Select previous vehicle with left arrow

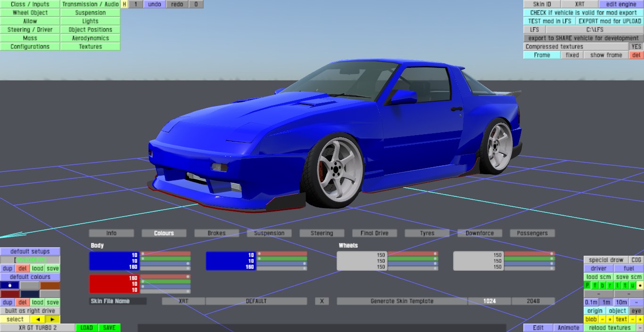click(38, 319)
